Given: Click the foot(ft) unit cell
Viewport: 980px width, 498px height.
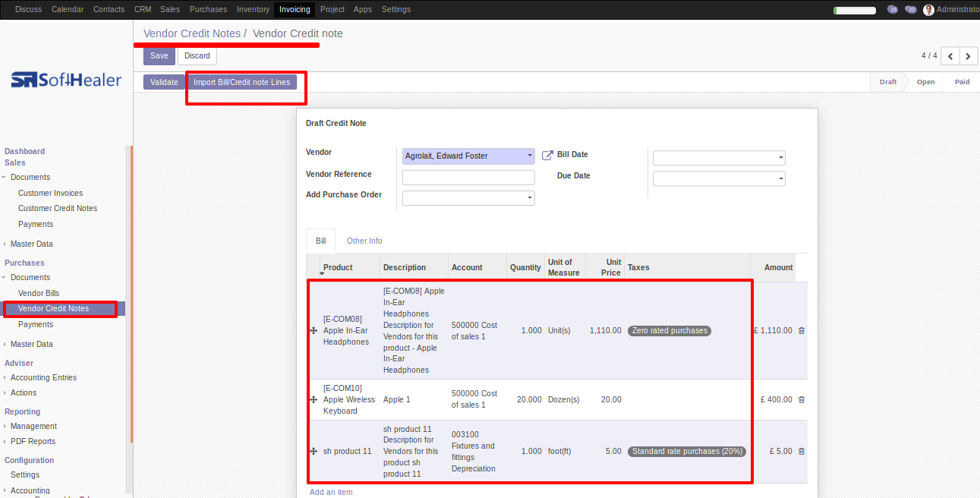Looking at the screenshot, I should click(x=559, y=452).
